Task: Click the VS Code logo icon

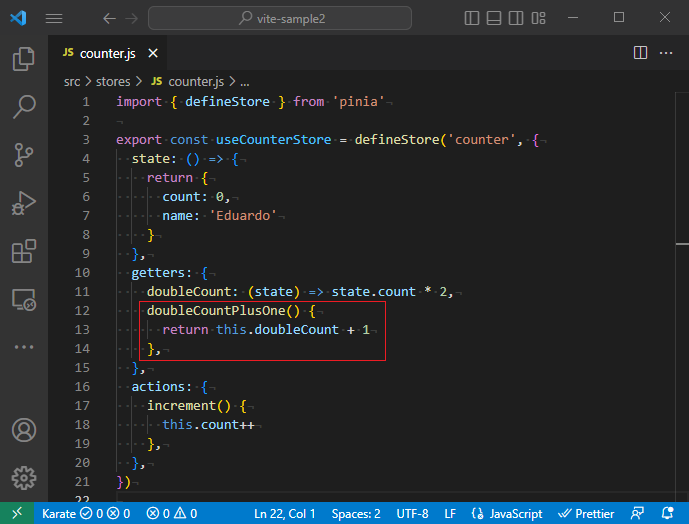Action: point(18,18)
